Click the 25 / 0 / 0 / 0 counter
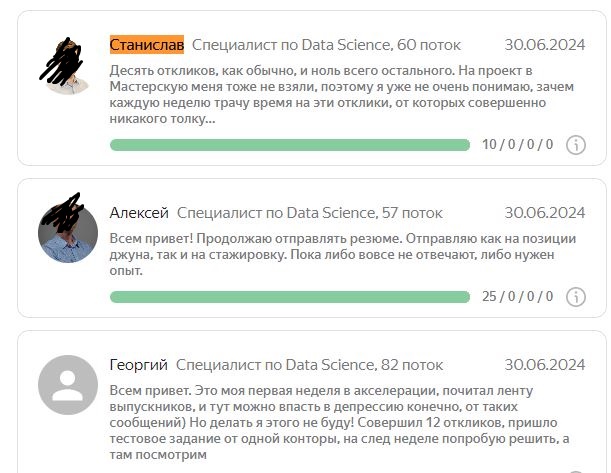The image size is (611, 473). point(517,297)
